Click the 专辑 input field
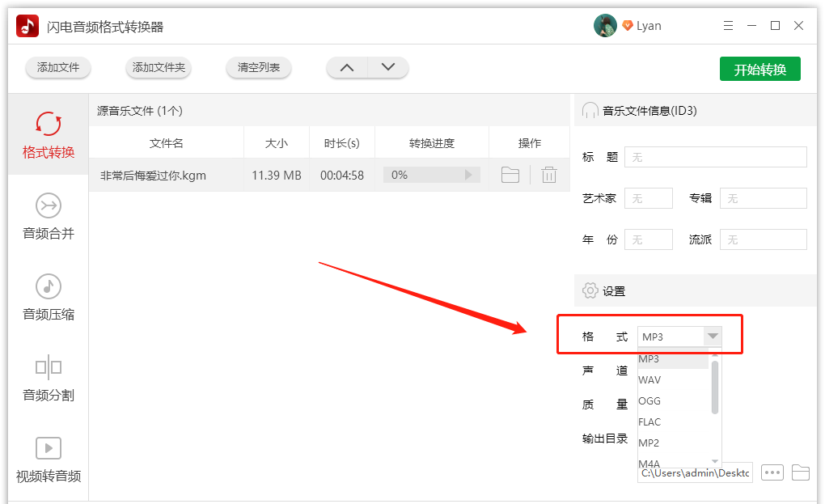Screen dimensions: 825x504 (763, 198)
